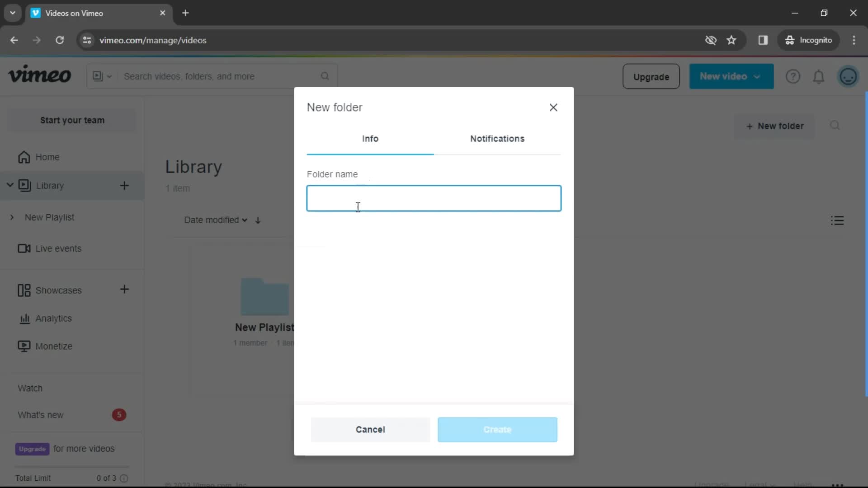Image resolution: width=868 pixels, height=488 pixels.
Task: Click the Folder name input field
Action: coord(434,198)
